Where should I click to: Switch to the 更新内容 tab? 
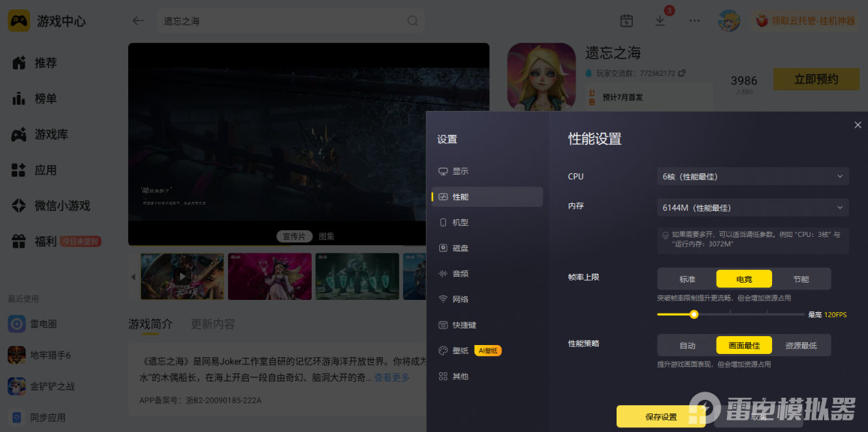point(213,324)
